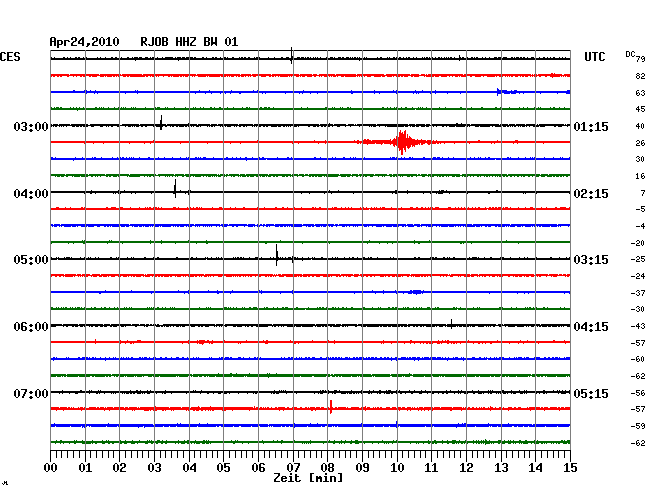Image resolution: width=650 pixels, height=494 pixels.
Task: Click the DC offset value "-20"
Action: (638, 243)
